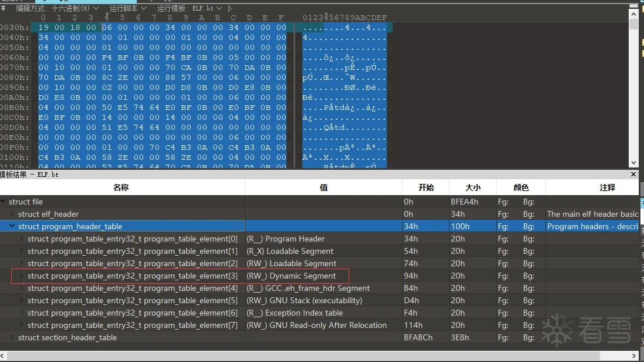The width and height of the screenshot is (644, 362).
Task: Click the 值 column header
Action: pos(323,187)
